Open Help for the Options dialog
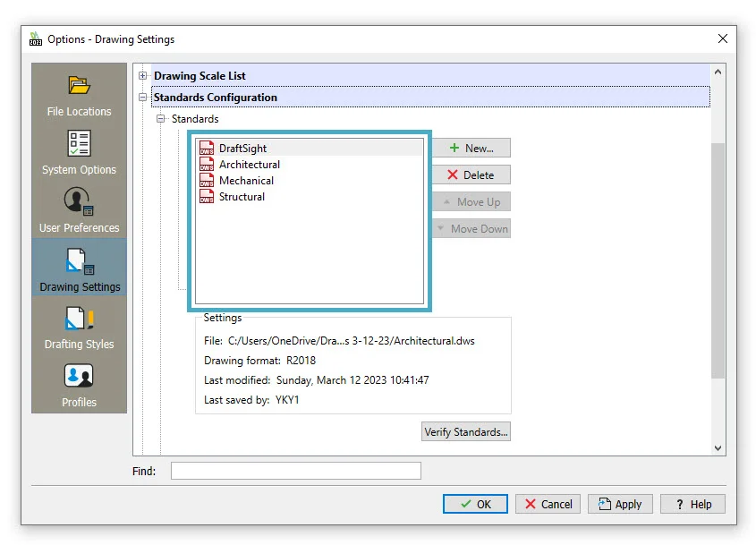 692,504
